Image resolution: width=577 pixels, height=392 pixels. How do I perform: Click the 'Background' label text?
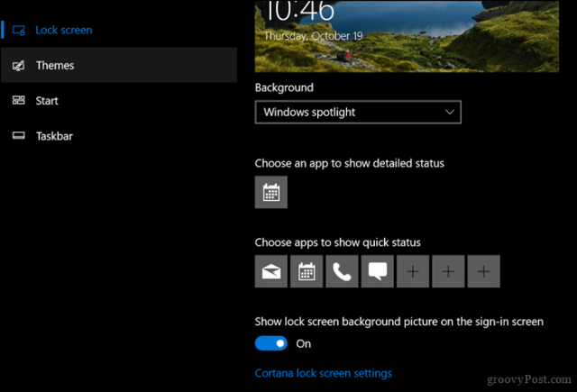click(x=284, y=87)
